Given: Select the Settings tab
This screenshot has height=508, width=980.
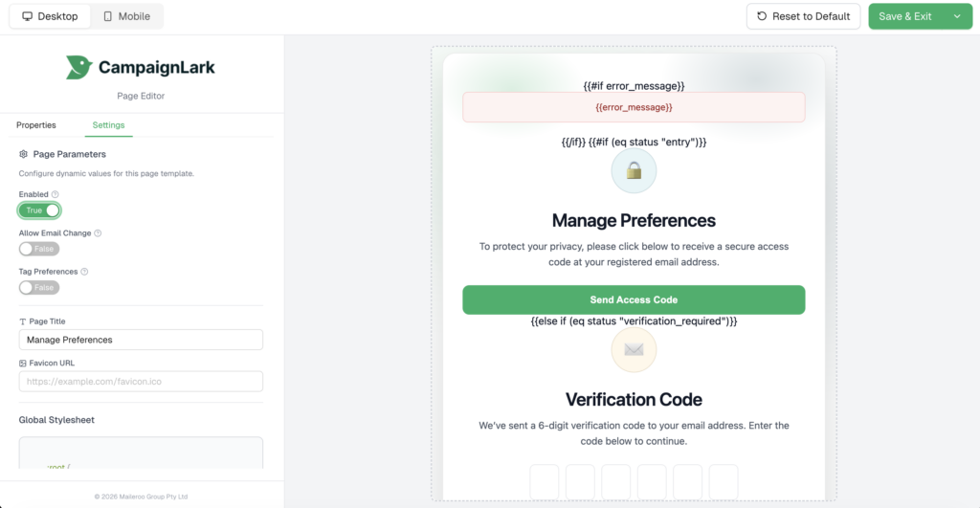Looking at the screenshot, I should 108,125.
